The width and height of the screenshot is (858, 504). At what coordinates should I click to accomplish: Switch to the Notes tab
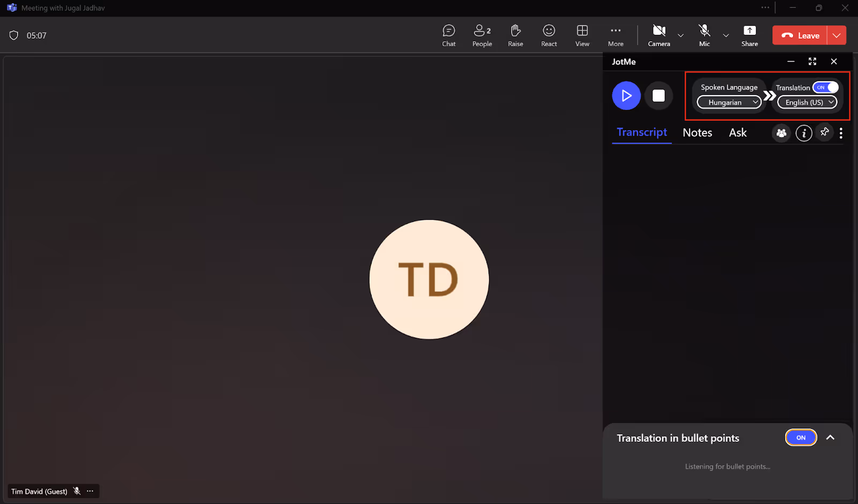point(697,132)
